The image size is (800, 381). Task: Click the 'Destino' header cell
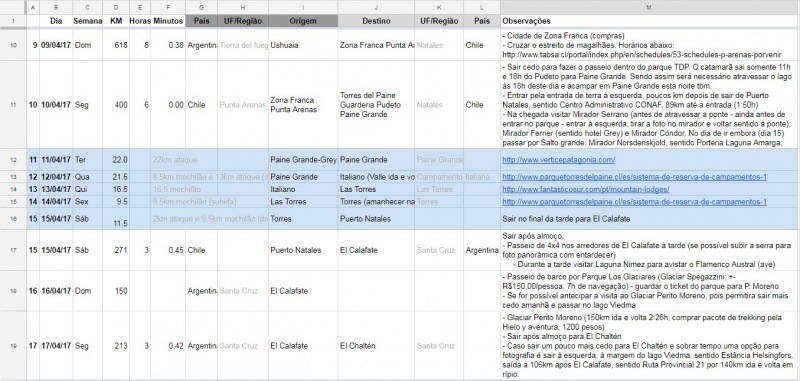[376, 21]
